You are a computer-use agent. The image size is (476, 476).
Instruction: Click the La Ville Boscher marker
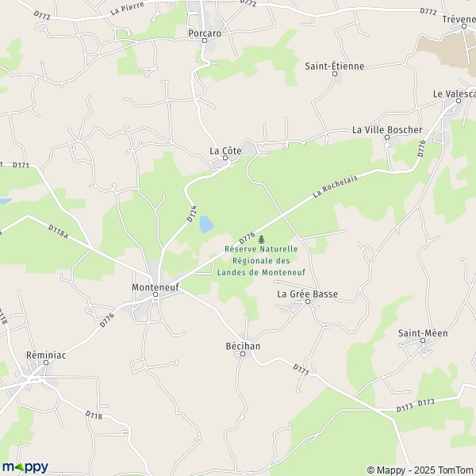pyautogui.click(x=387, y=137)
